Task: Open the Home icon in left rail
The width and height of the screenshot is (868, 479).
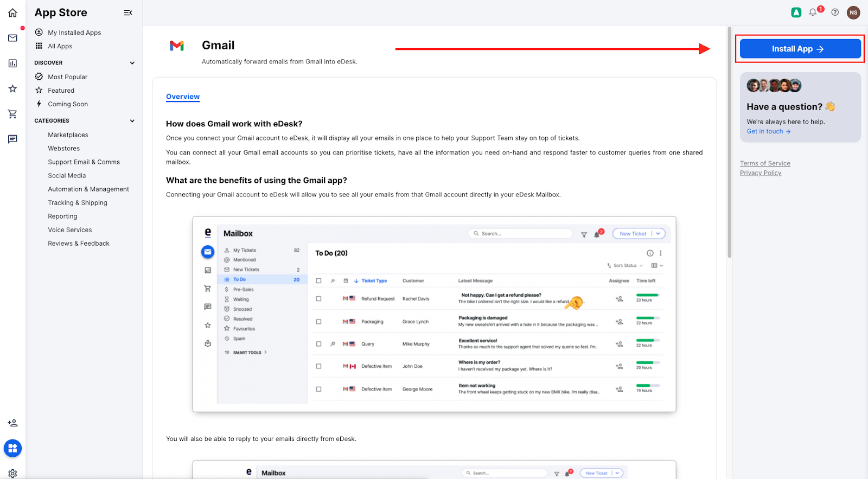Action: (x=12, y=12)
